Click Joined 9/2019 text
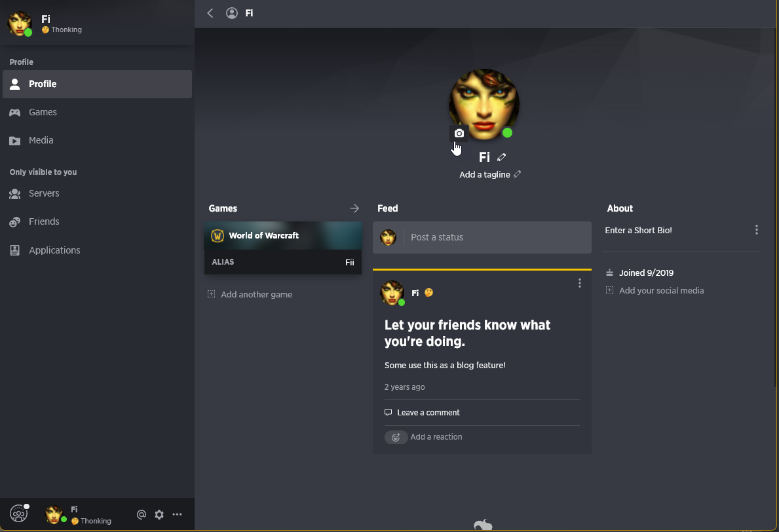This screenshot has width=779, height=532. click(646, 273)
